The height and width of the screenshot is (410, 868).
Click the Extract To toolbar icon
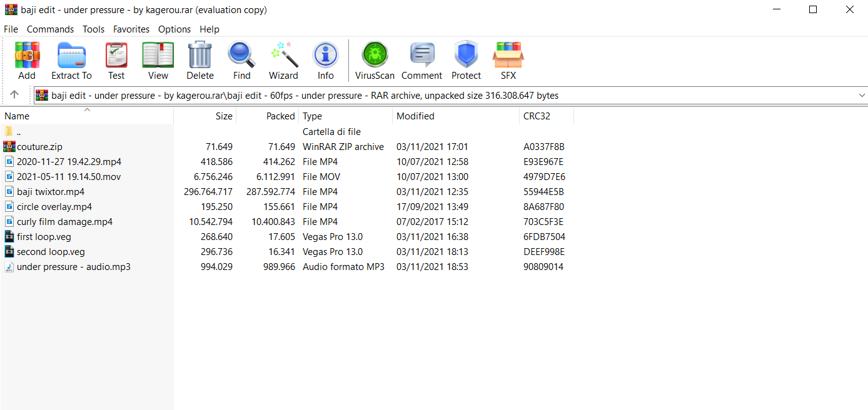pos(71,56)
